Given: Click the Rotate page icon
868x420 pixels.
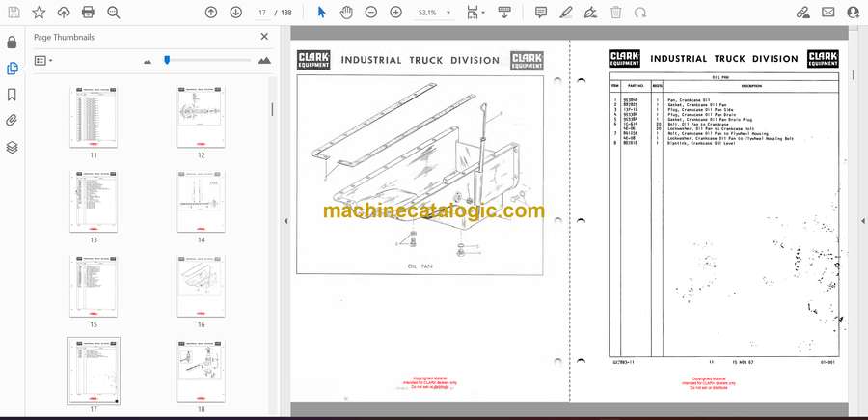Looking at the screenshot, I should click(640, 13).
